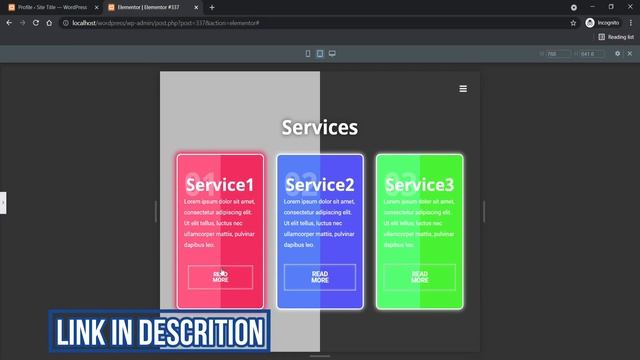The image size is (640, 360).
Task: Grab the left preview resize handle
Action: point(156,211)
